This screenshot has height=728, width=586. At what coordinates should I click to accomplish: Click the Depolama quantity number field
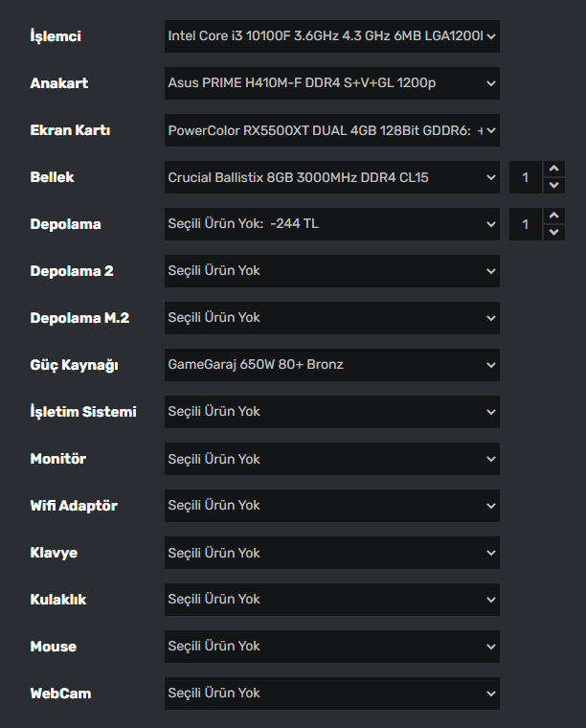pos(525,224)
